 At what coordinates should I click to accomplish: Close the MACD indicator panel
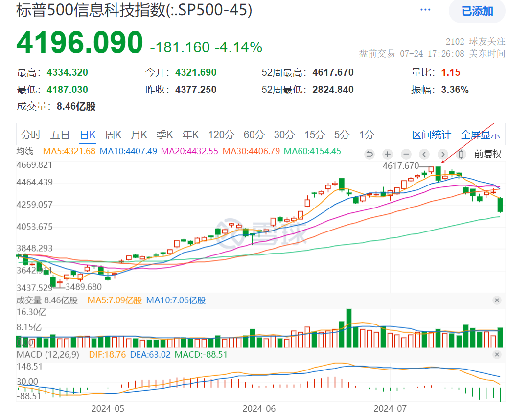pyautogui.click(x=497, y=354)
